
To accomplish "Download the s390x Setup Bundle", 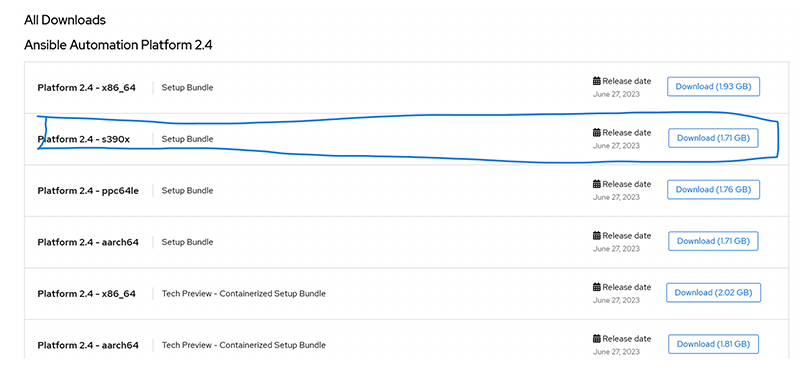I will [x=713, y=138].
